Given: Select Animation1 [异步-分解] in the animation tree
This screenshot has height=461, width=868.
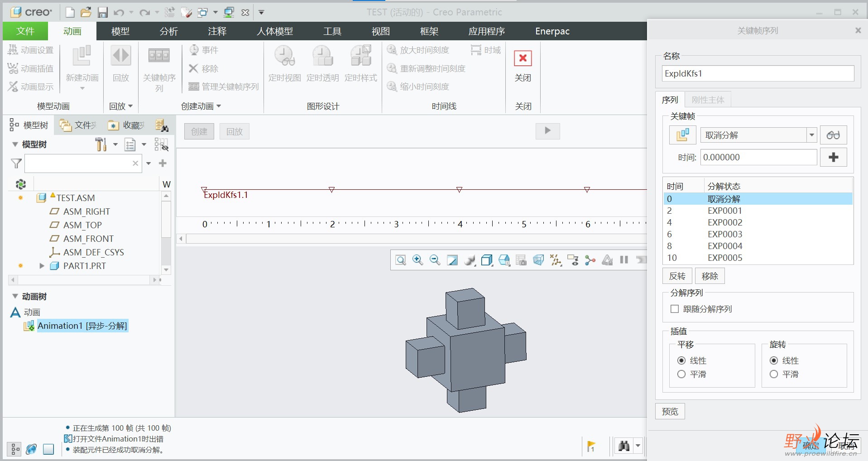Looking at the screenshot, I should tap(82, 326).
